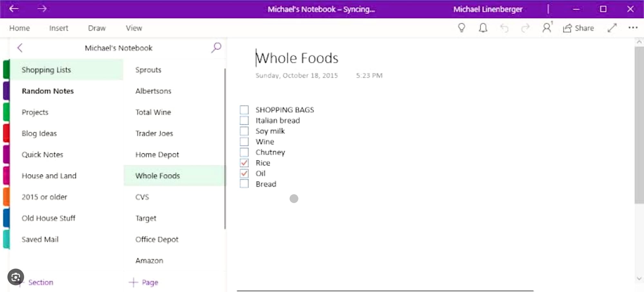Open the Trader Joes page
This screenshot has width=644, height=292.
(x=174, y=133)
